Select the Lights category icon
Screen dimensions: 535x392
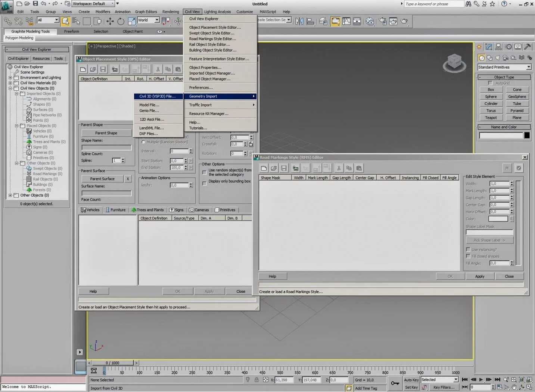coord(497,58)
